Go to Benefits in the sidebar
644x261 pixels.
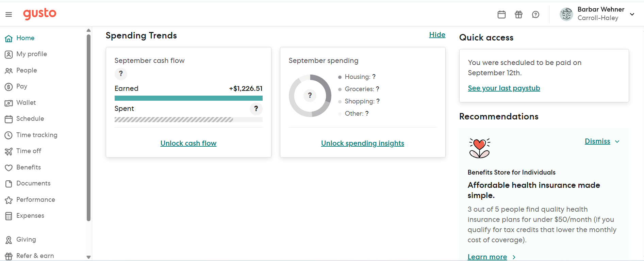[x=28, y=167]
